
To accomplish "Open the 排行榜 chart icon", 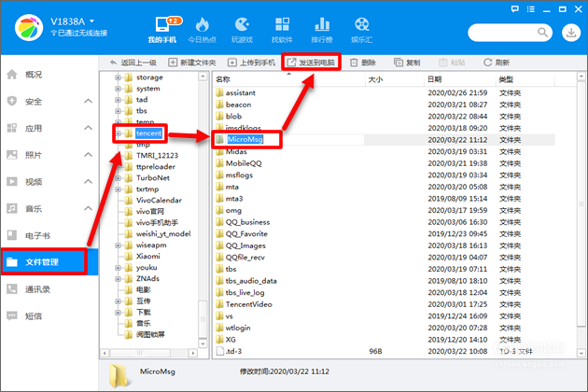I will click(x=322, y=24).
